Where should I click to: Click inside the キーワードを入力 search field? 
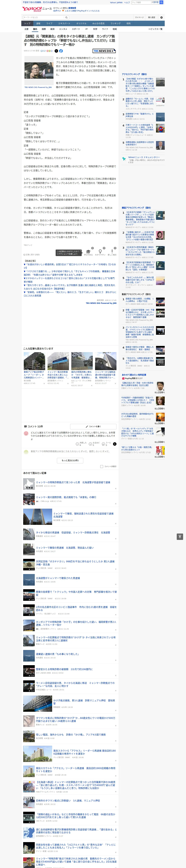coord(44,18)
